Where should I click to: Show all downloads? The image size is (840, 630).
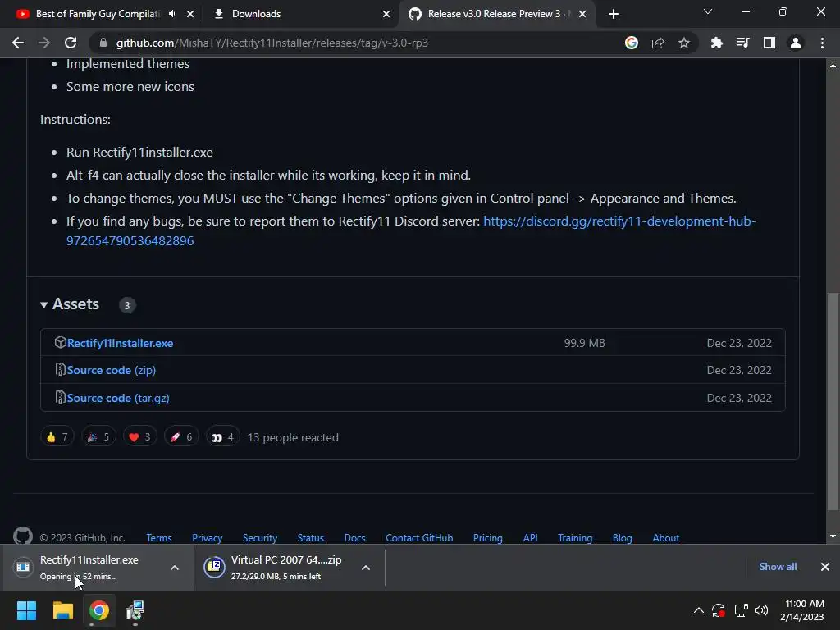click(778, 567)
